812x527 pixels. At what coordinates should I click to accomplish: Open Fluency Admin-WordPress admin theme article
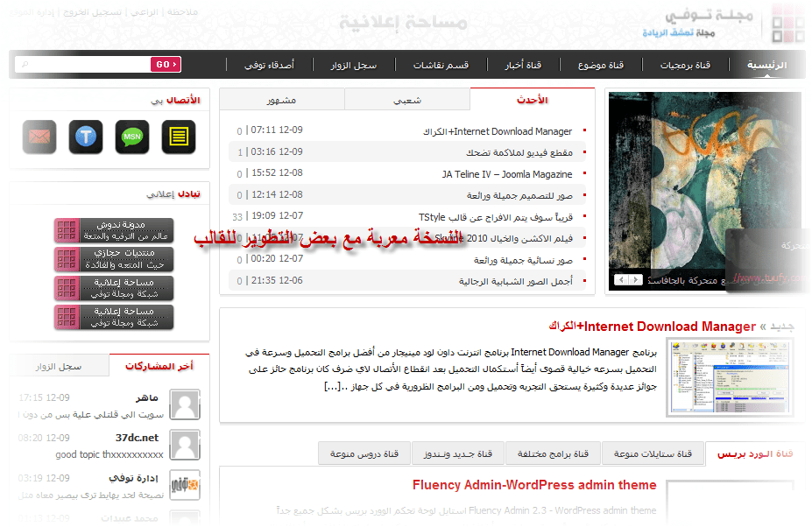click(534, 485)
